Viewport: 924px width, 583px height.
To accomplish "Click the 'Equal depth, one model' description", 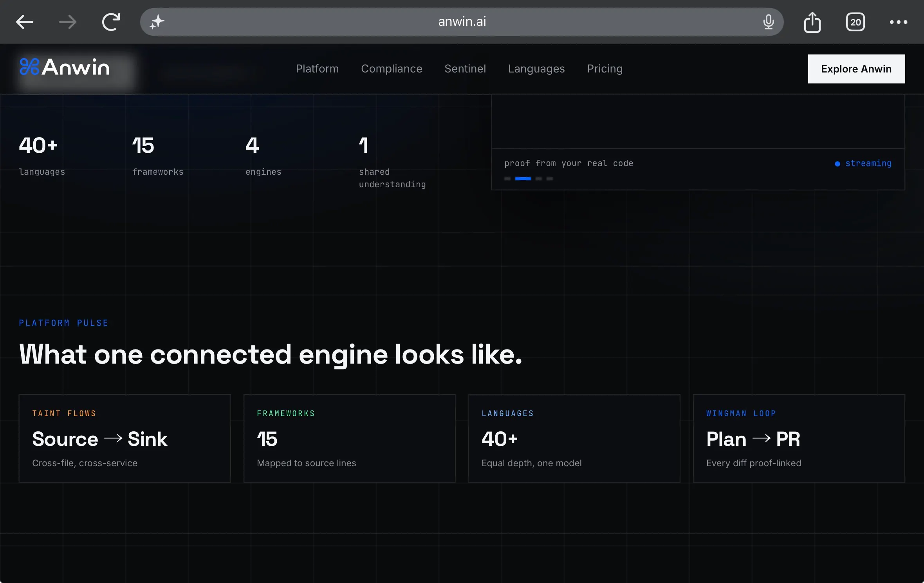I will [532, 463].
